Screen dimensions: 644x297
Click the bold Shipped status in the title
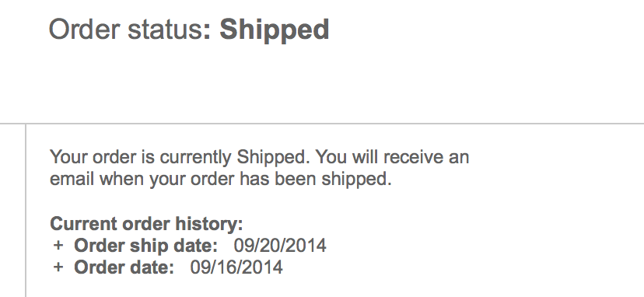click(275, 30)
